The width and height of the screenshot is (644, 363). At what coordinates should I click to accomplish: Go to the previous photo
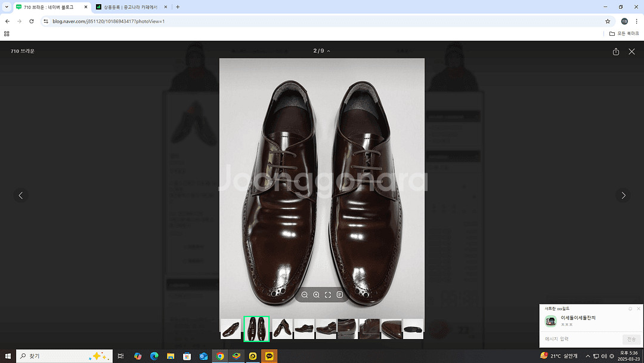(x=21, y=195)
